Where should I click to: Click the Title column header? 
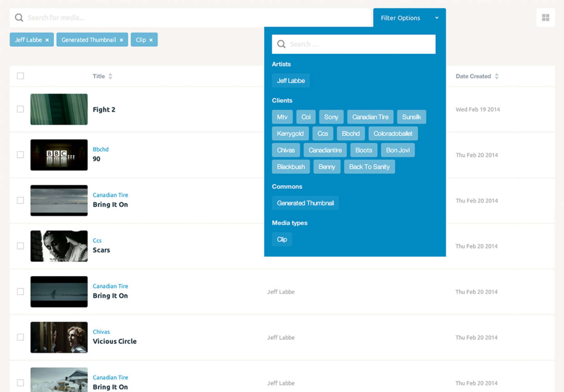(99, 76)
